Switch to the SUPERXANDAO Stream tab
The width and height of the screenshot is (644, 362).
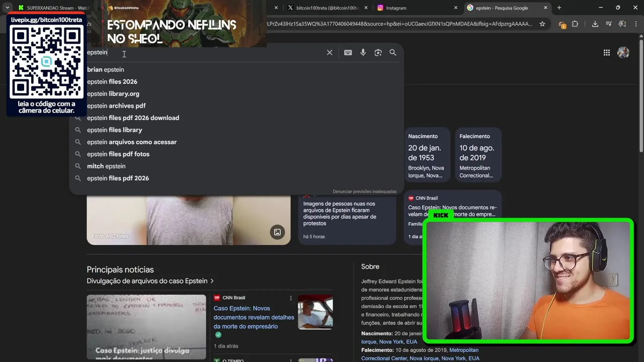(x=53, y=8)
